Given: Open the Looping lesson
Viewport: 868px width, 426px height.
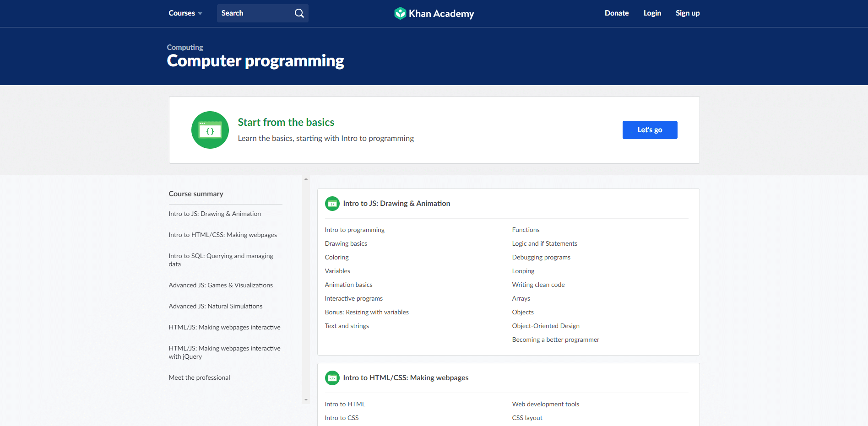Looking at the screenshot, I should point(523,271).
